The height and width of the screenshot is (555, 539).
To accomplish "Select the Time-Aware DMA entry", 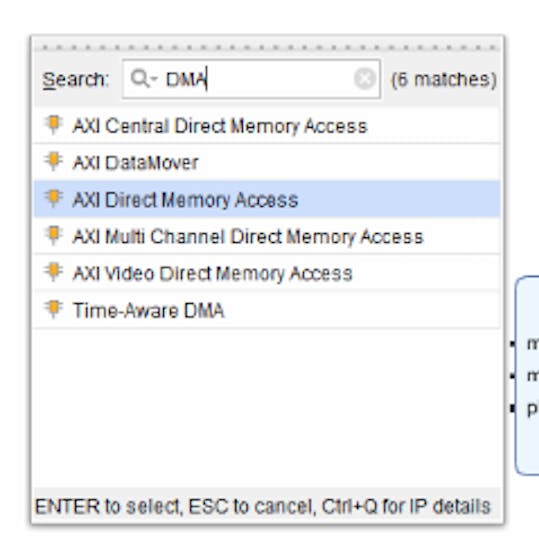I will 267,310.
